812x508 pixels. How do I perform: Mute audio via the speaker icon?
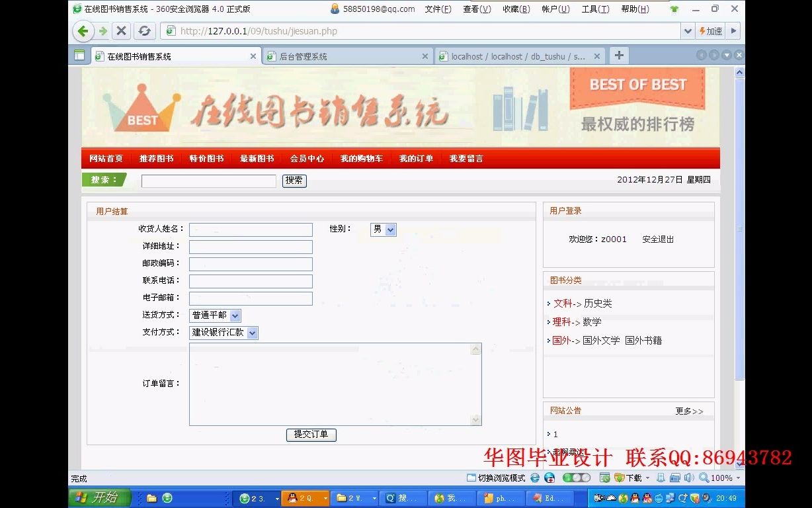coord(690,478)
